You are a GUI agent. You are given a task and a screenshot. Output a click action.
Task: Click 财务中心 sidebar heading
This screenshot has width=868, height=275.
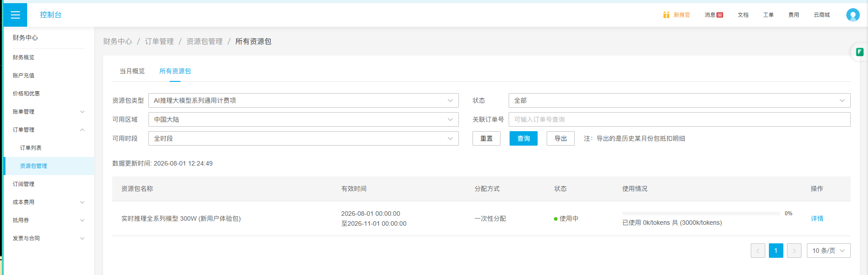click(25, 38)
